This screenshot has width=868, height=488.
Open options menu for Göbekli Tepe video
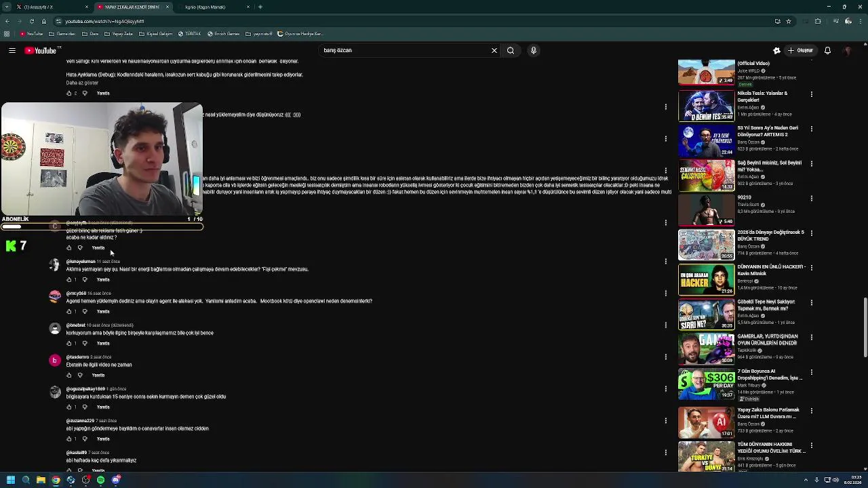click(x=811, y=302)
